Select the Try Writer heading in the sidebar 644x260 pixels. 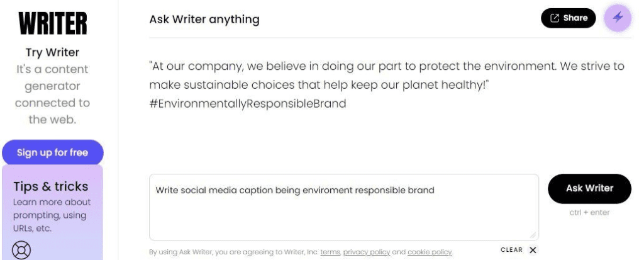53,52
